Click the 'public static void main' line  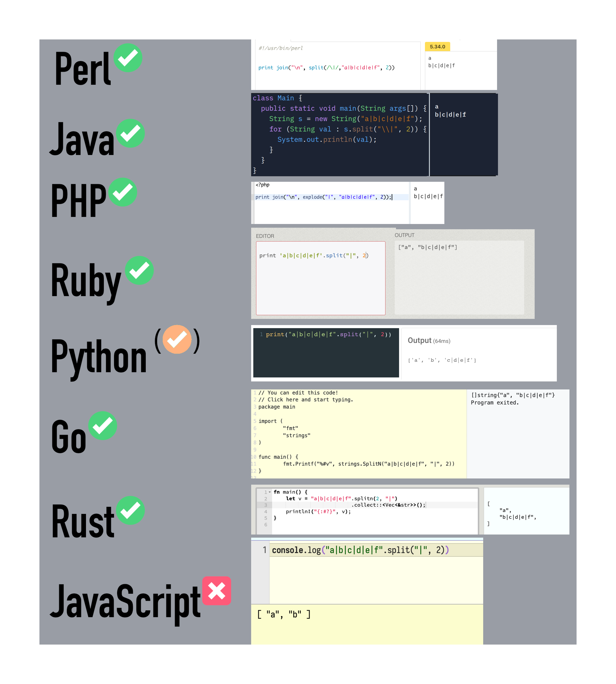click(344, 108)
